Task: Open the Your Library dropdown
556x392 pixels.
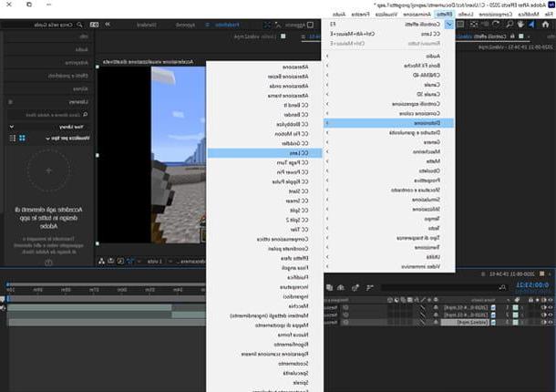Action: tap(12, 127)
